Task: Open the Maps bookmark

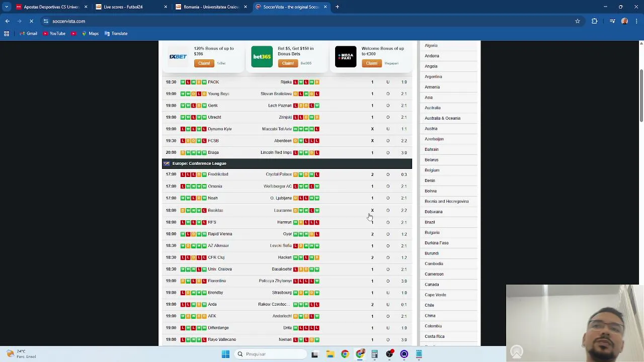Action: pyautogui.click(x=90, y=34)
